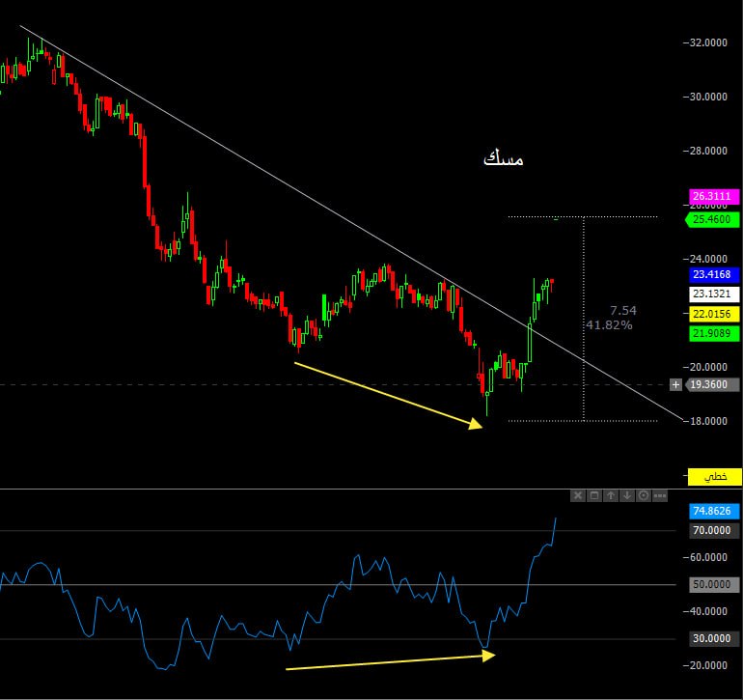Close the RSI indicator panel

(578, 496)
